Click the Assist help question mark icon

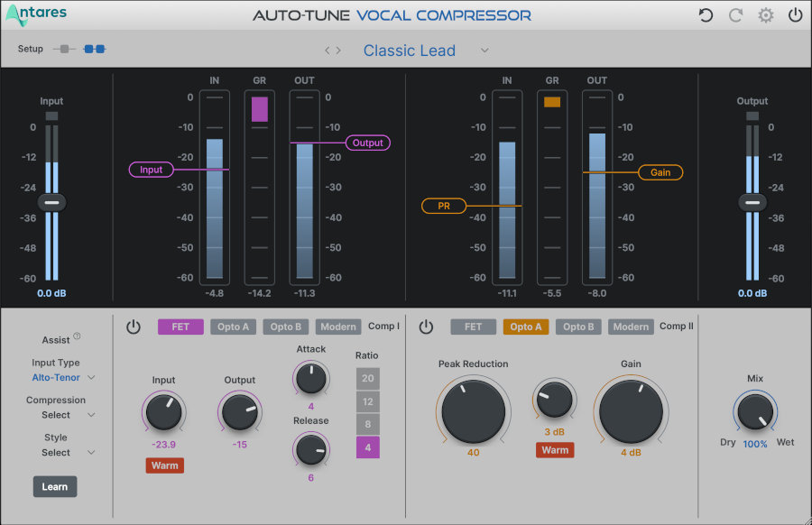click(x=75, y=336)
